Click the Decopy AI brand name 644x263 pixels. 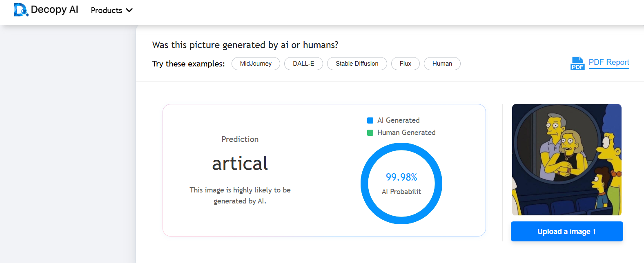coord(54,10)
